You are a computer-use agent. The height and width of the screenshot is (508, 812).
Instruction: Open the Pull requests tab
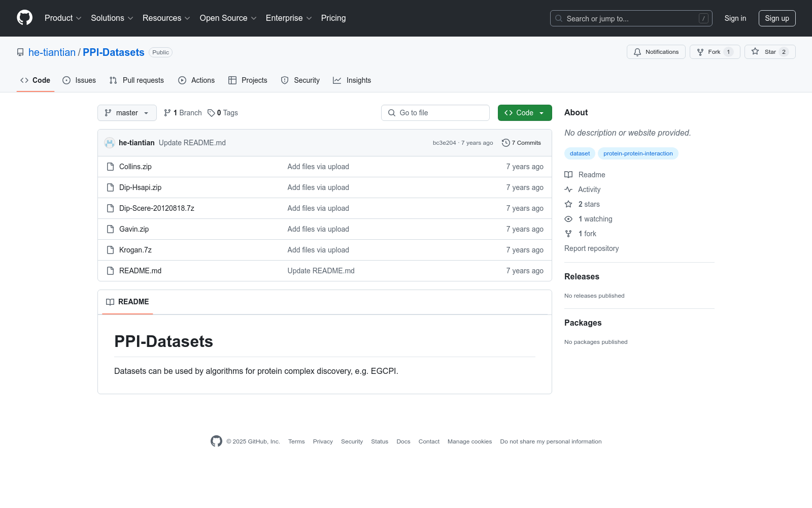137,80
